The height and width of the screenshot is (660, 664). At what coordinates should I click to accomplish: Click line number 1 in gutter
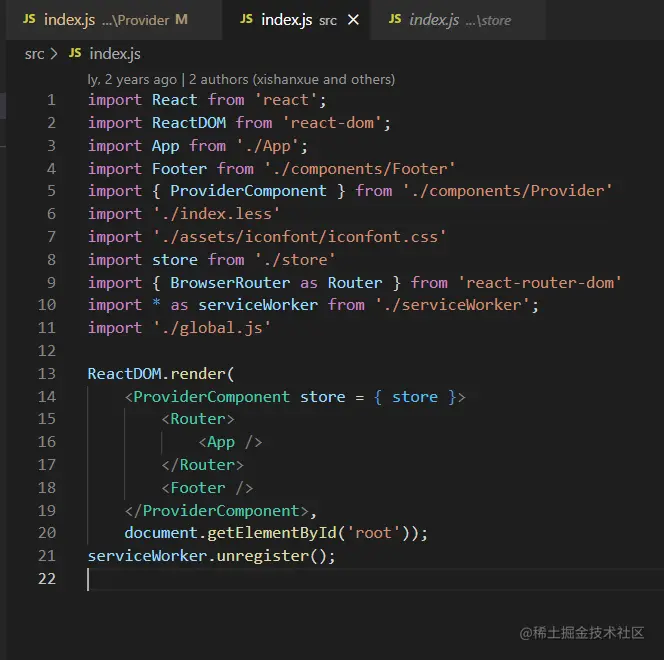[51, 100]
